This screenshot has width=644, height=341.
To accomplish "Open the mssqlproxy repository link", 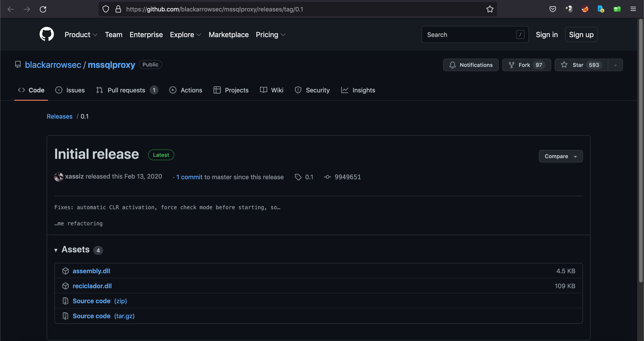I will 111,65.
